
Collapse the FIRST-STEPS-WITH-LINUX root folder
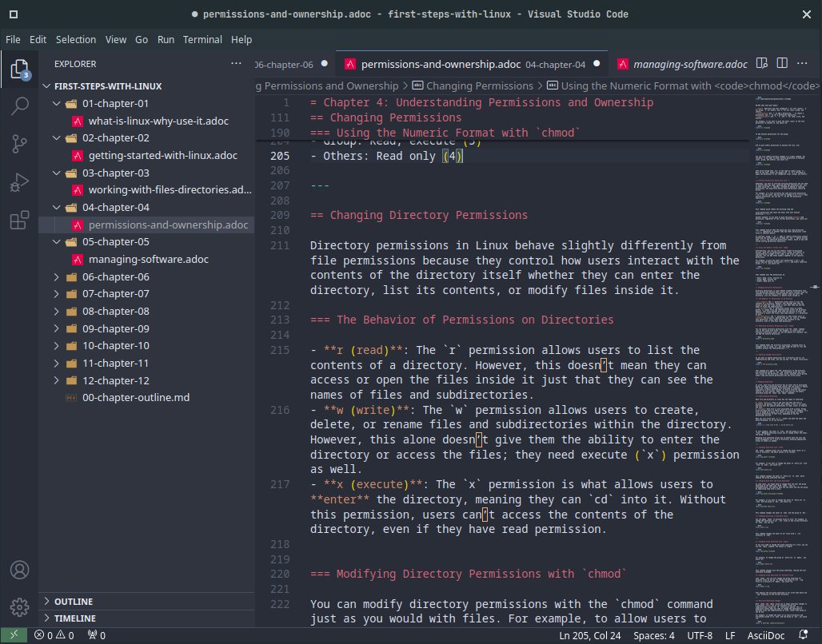point(46,86)
